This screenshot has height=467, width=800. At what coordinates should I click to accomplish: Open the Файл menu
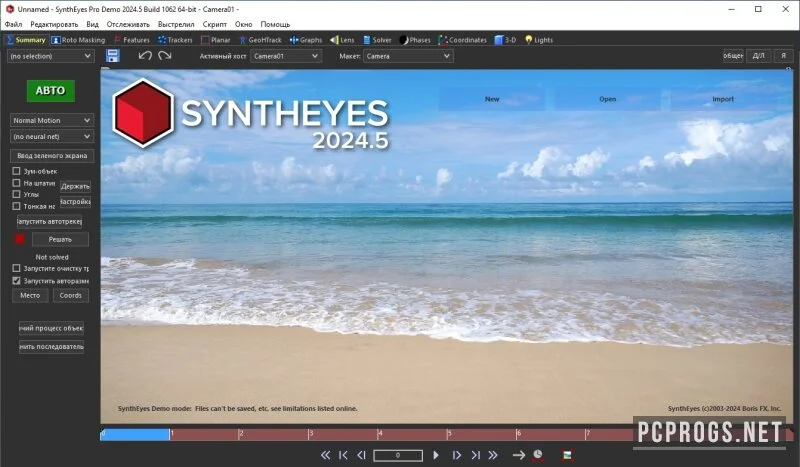13,24
